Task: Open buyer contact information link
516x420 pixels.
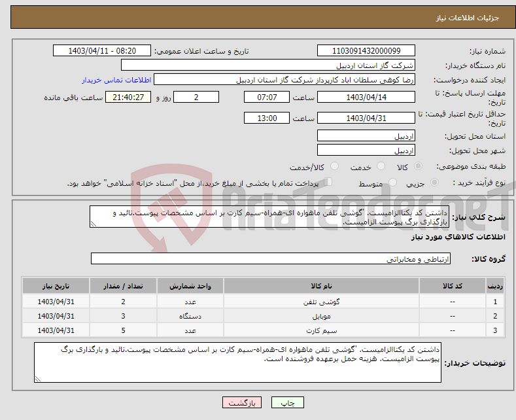Action: pos(116,80)
